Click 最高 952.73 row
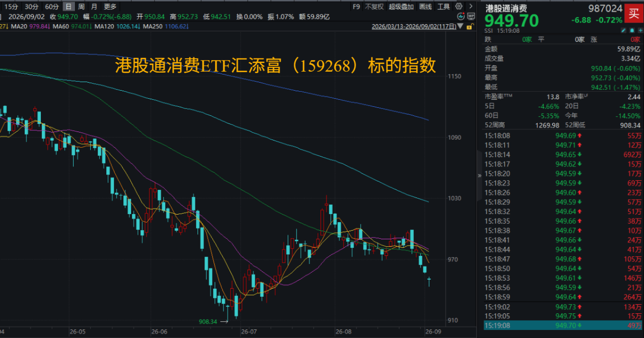 point(563,77)
